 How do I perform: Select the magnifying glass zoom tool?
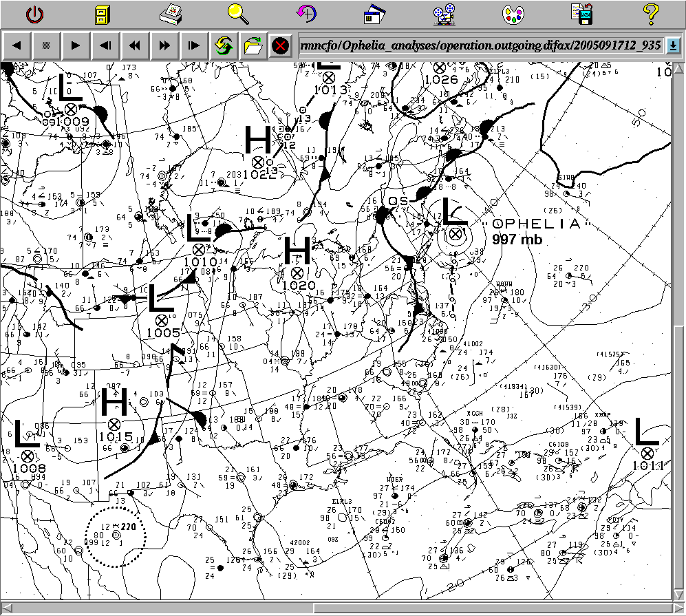tap(238, 12)
